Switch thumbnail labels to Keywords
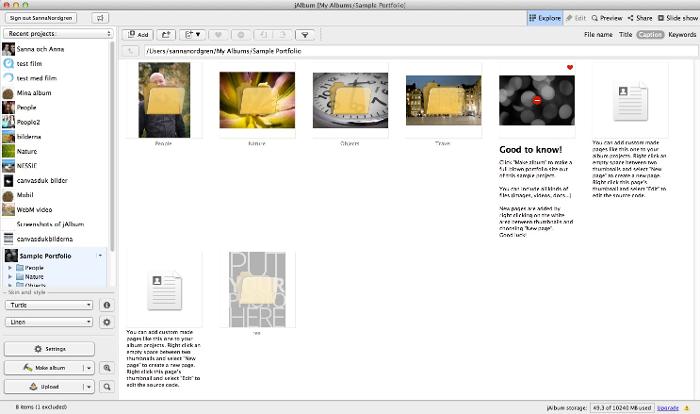This screenshot has width=700, height=414. [x=682, y=34]
